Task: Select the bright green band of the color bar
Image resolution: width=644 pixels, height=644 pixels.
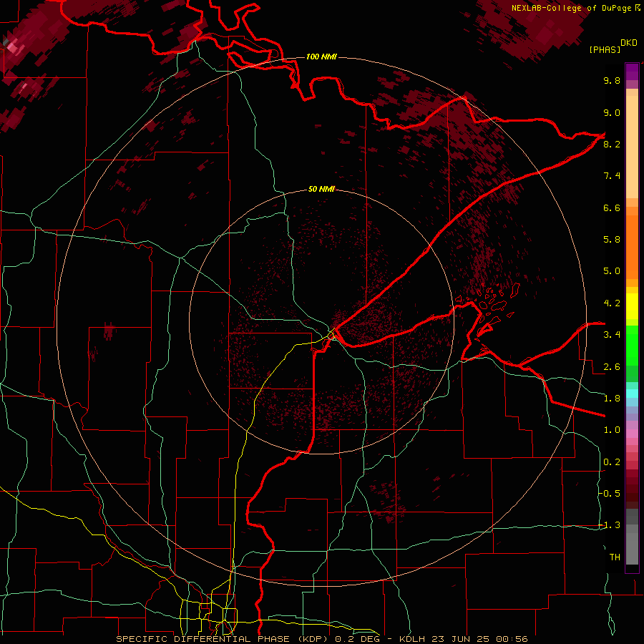Action: (x=632, y=345)
